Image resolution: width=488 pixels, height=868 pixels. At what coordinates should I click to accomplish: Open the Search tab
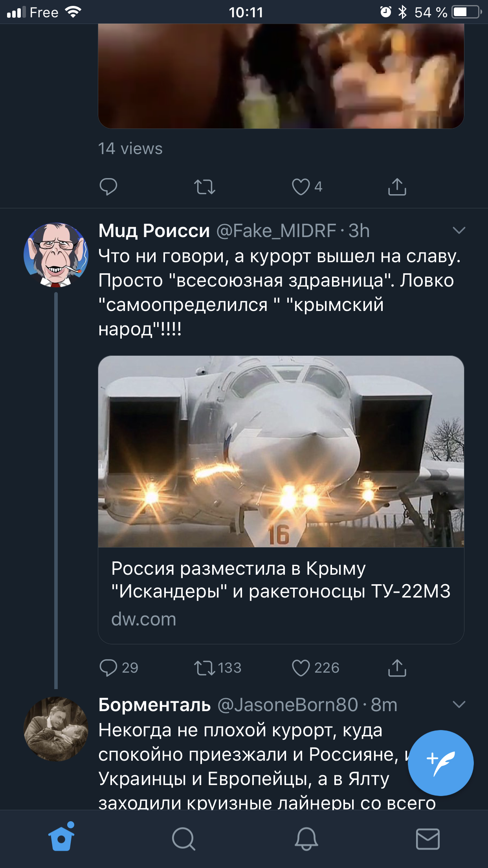[x=183, y=839]
